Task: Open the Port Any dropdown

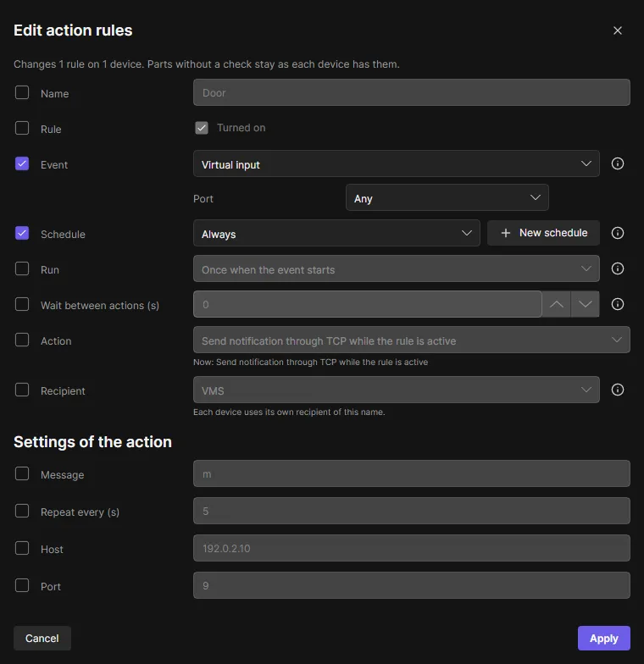Action: pos(447,197)
